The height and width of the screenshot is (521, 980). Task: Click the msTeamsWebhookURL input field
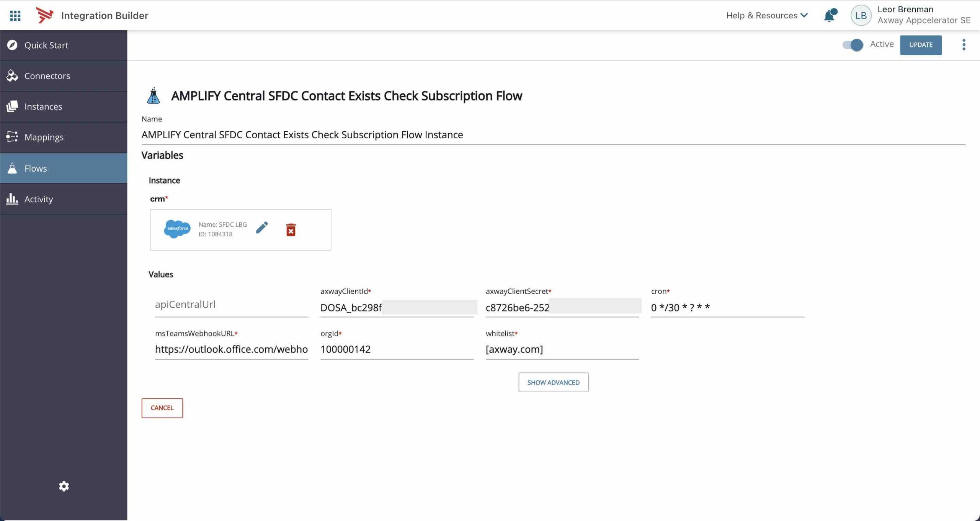(x=231, y=349)
